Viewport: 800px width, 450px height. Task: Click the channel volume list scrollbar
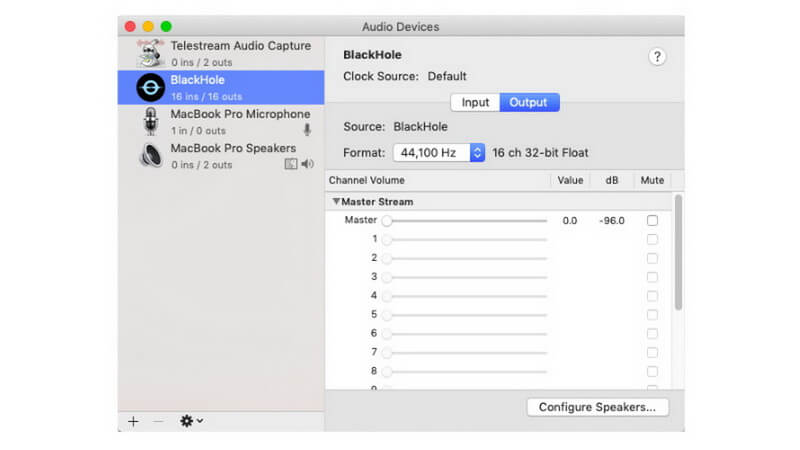(x=678, y=252)
